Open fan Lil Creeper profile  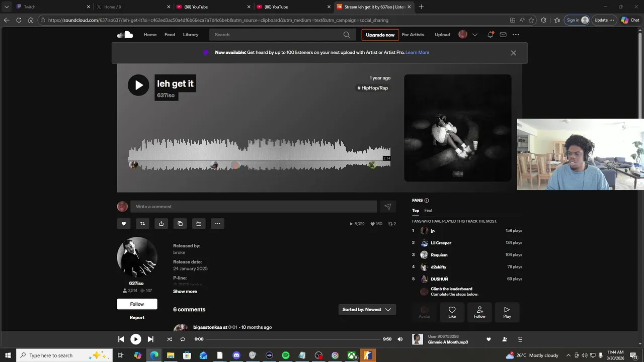pos(441,243)
